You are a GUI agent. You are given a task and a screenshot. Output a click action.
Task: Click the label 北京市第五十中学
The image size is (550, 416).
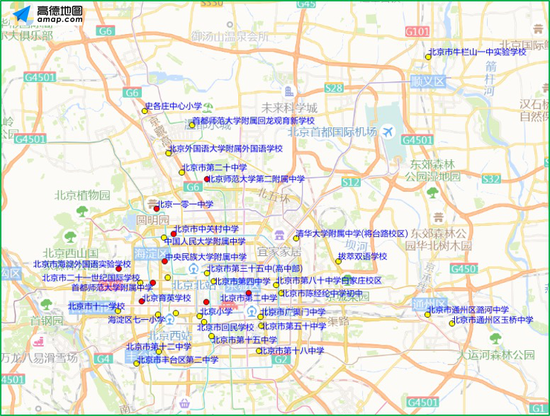(x=294, y=326)
